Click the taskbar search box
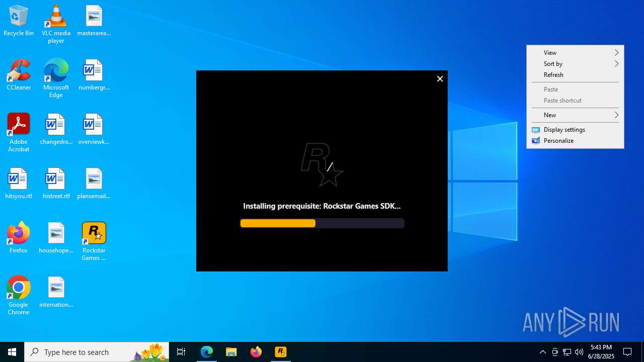Screen dimensions: 644x362 97,352
